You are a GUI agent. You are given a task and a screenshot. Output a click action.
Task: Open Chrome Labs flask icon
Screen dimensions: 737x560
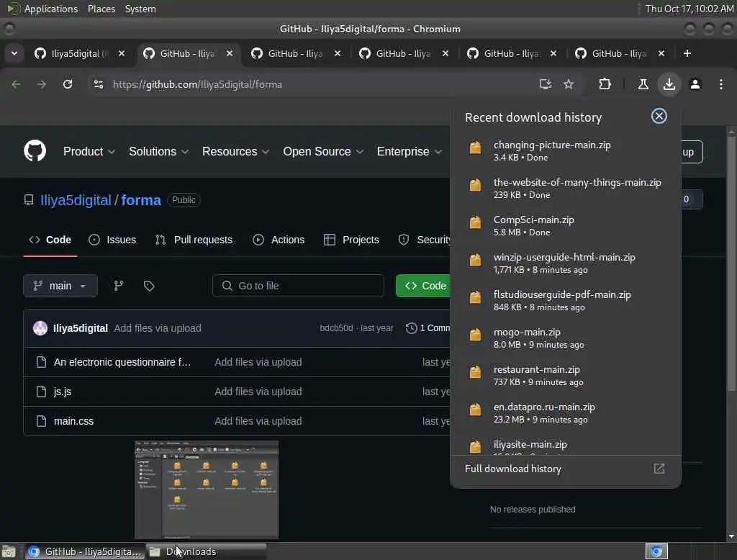point(643,84)
